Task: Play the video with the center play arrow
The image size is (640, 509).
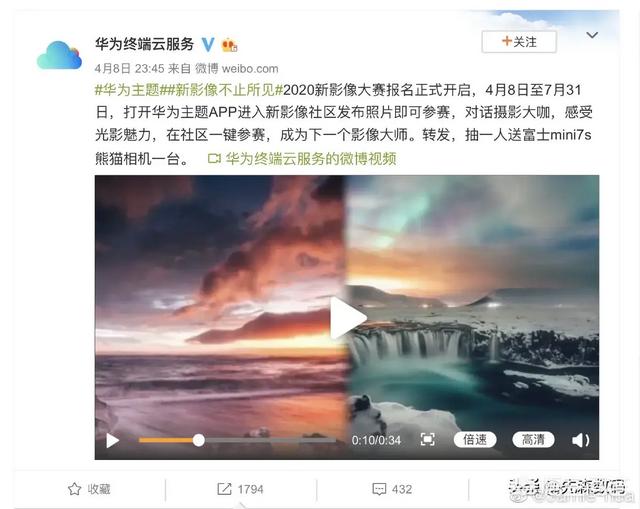Action: point(347,318)
